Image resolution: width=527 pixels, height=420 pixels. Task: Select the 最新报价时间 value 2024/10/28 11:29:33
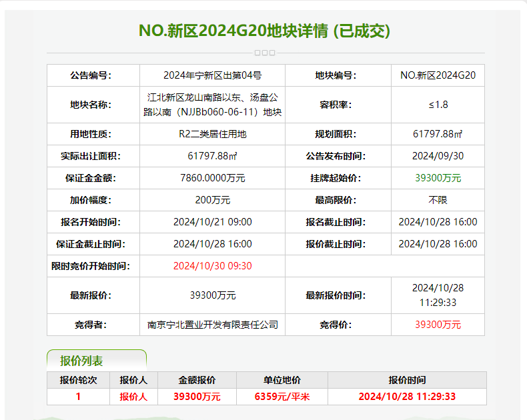pos(438,295)
